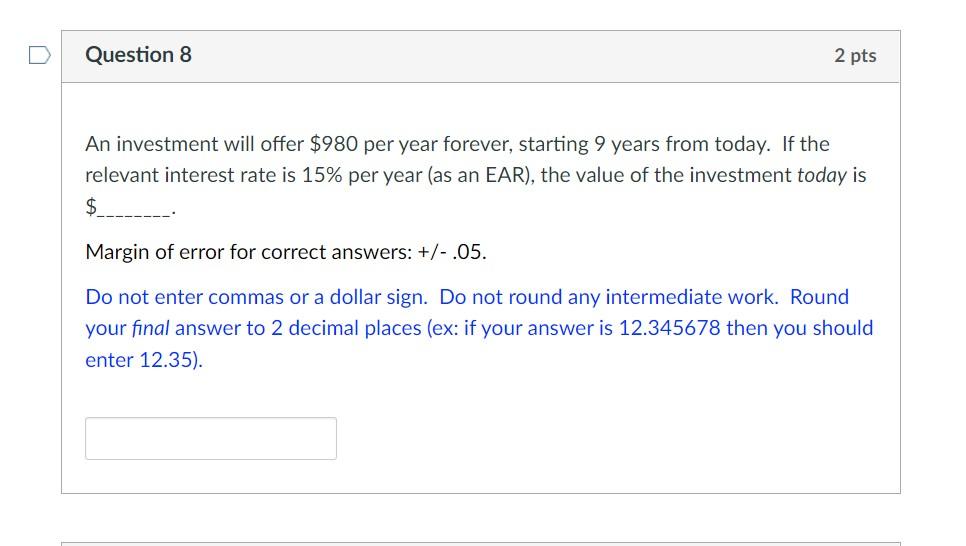Image resolution: width=966 pixels, height=546 pixels.
Task: Click into the answer text box
Action: pos(211,438)
